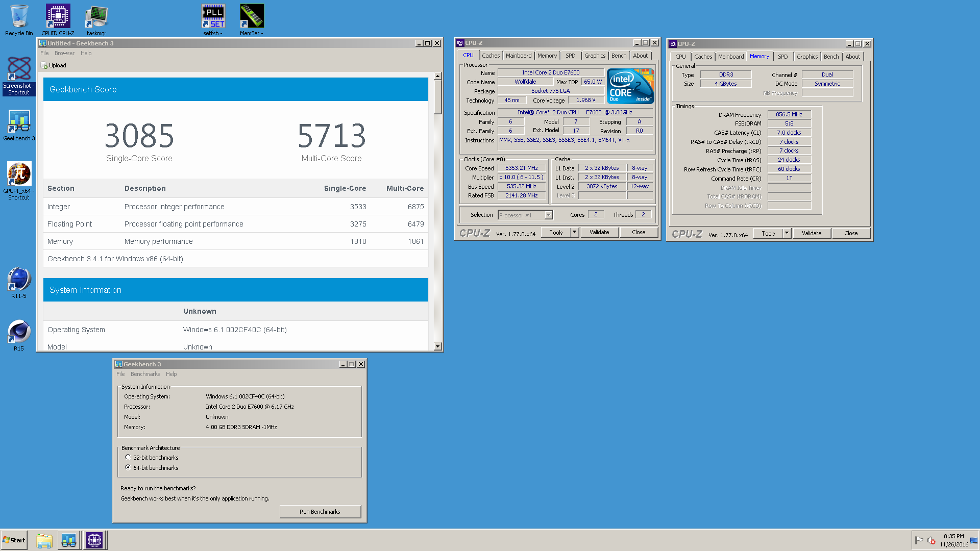Click the DRAM Frequency 856.5 MHz field
This screenshot has width=980, height=551.
point(789,114)
